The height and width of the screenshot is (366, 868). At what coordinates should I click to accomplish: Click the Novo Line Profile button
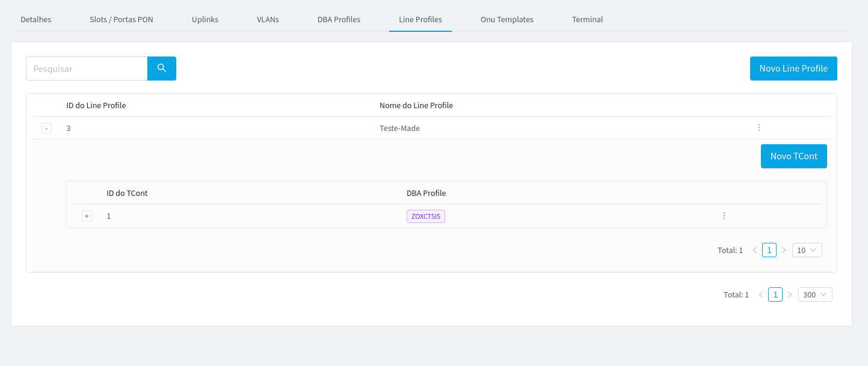click(x=793, y=68)
